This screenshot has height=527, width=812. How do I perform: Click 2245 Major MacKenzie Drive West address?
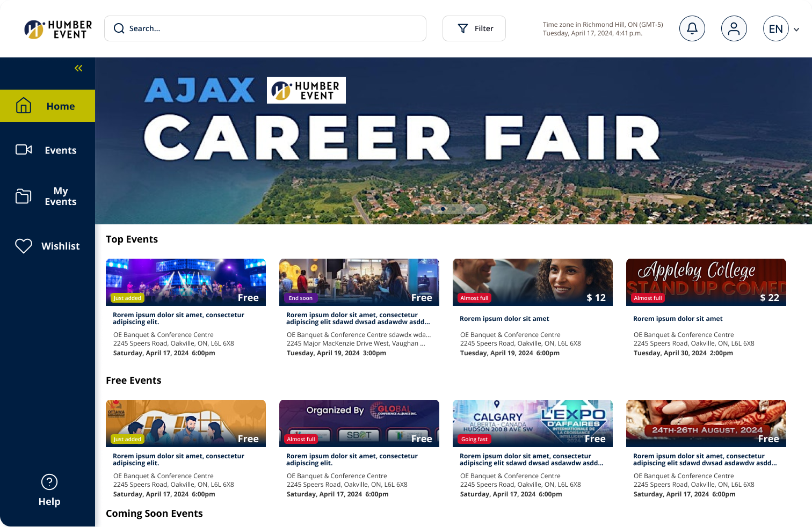click(356, 343)
